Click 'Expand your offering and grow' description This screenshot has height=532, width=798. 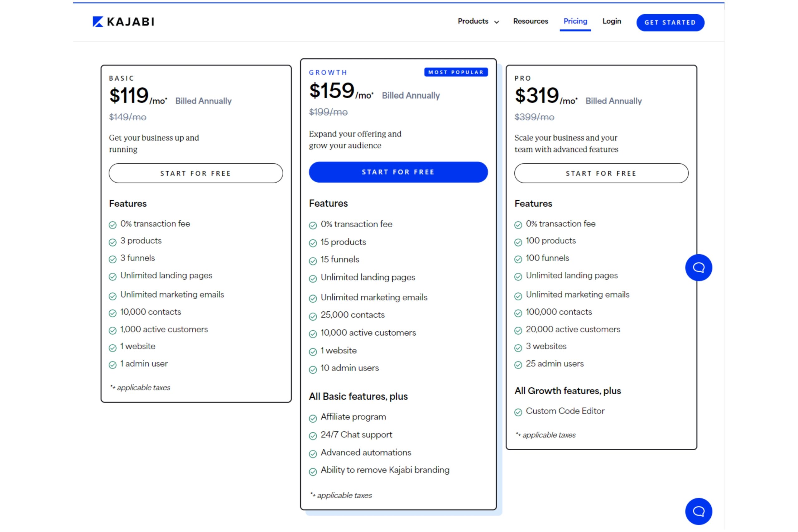pos(355,139)
